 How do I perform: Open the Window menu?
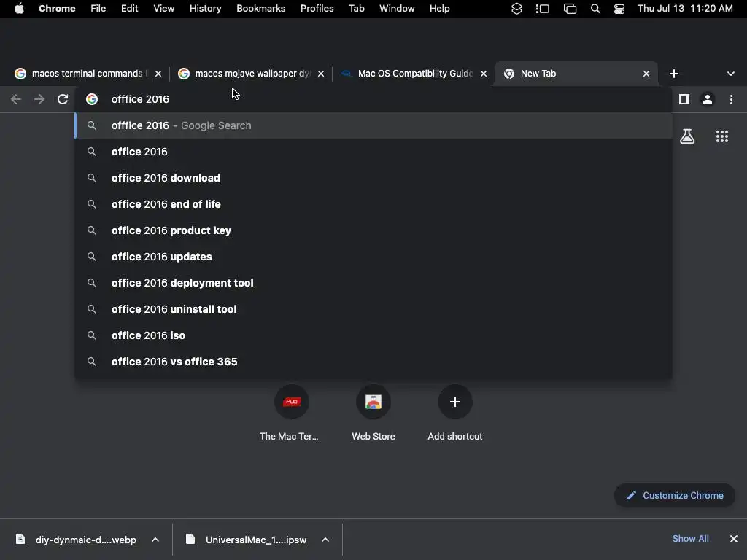coord(397,9)
